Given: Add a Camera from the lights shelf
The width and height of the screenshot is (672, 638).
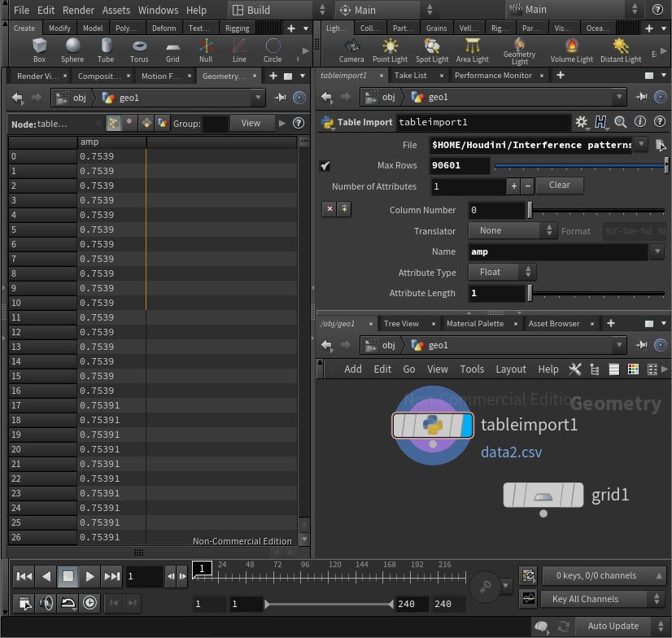Looking at the screenshot, I should click(x=351, y=50).
